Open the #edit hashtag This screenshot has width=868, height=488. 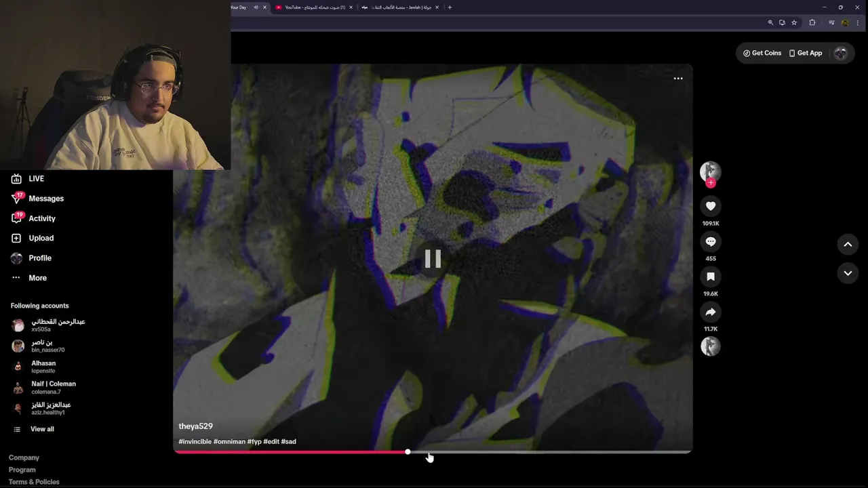(271, 442)
